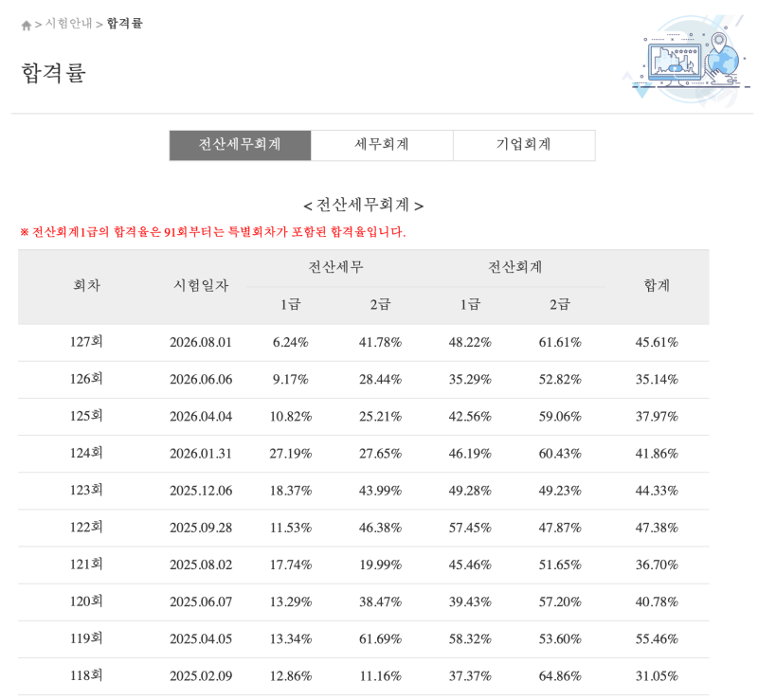Click the 회차 column header
Image resolution: width=758 pixels, height=700 pixels.
point(87,286)
